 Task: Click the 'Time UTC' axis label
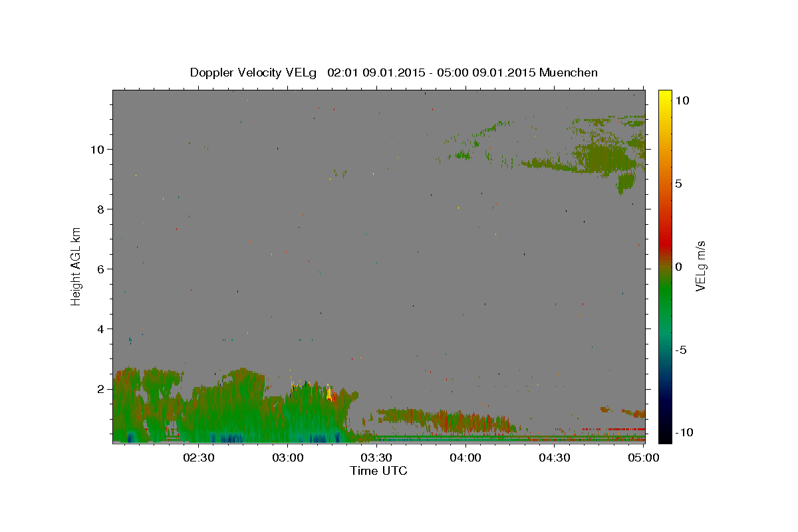(x=378, y=471)
